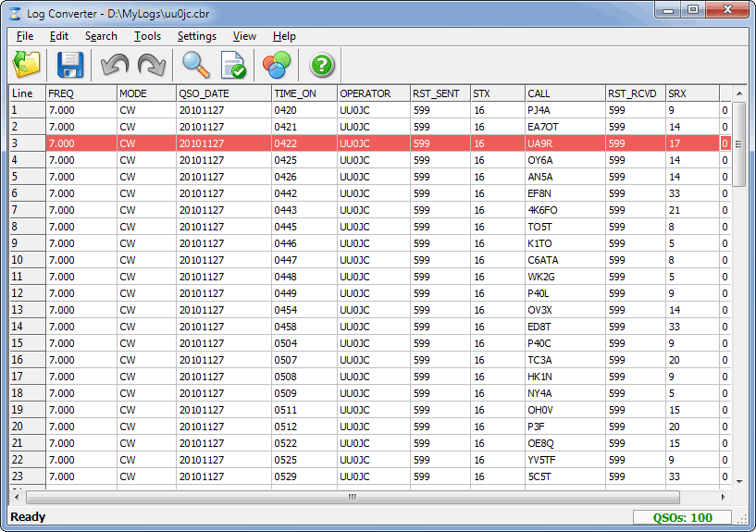Viewport: 756px width, 532px height.
Task: Redo the change with the toolbar arrow
Action: (x=150, y=65)
